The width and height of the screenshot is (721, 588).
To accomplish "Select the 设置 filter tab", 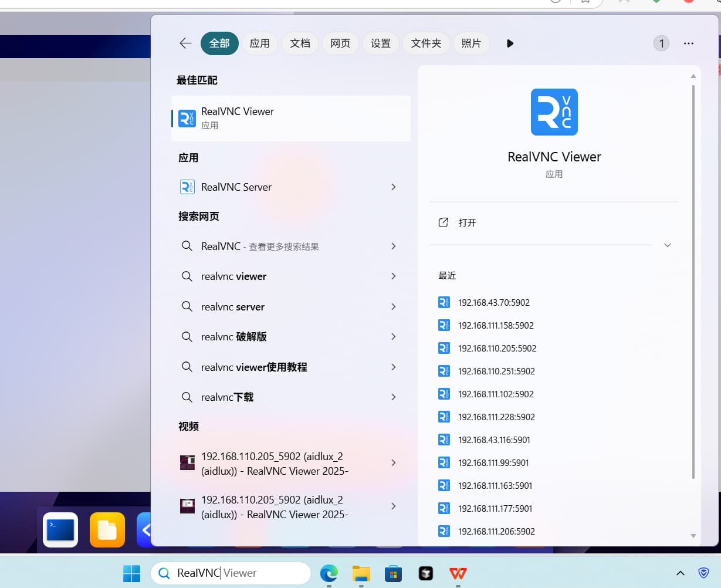I will pyautogui.click(x=380, y=43).
